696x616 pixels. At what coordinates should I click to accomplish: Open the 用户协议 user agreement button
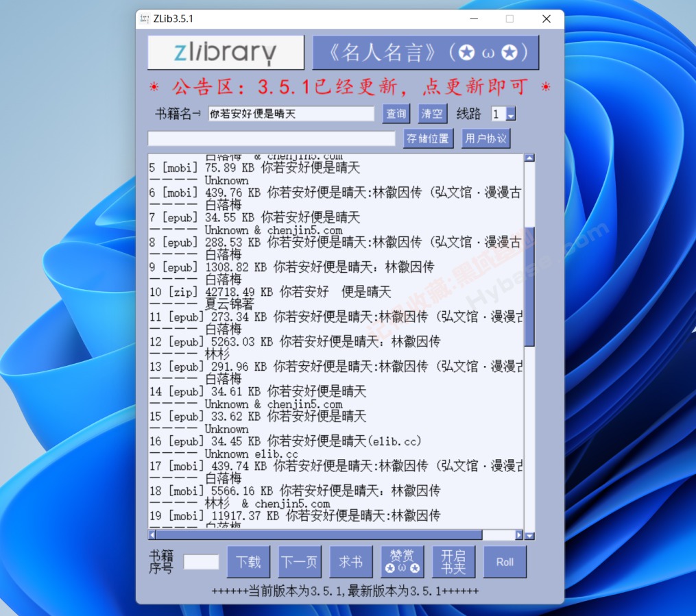485,138
